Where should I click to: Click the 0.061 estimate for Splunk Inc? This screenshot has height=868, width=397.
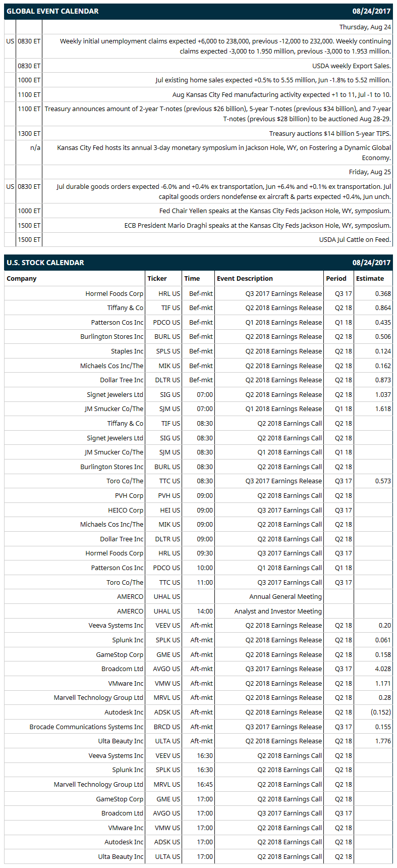(x=383, y=640)
